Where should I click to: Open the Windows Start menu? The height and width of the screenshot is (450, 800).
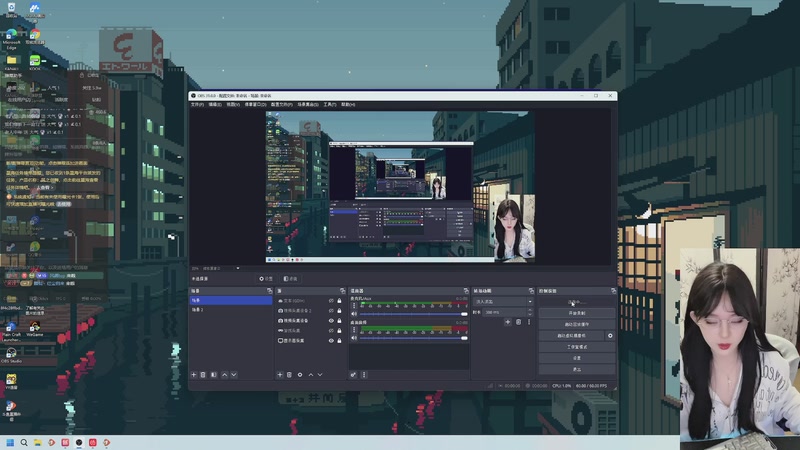click(x=10, y=442)
